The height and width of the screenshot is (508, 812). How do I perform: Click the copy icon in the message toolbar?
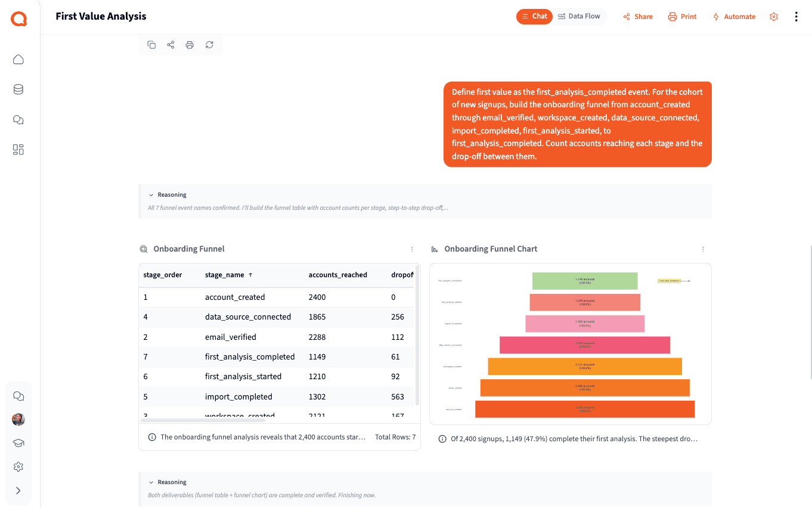151,45
